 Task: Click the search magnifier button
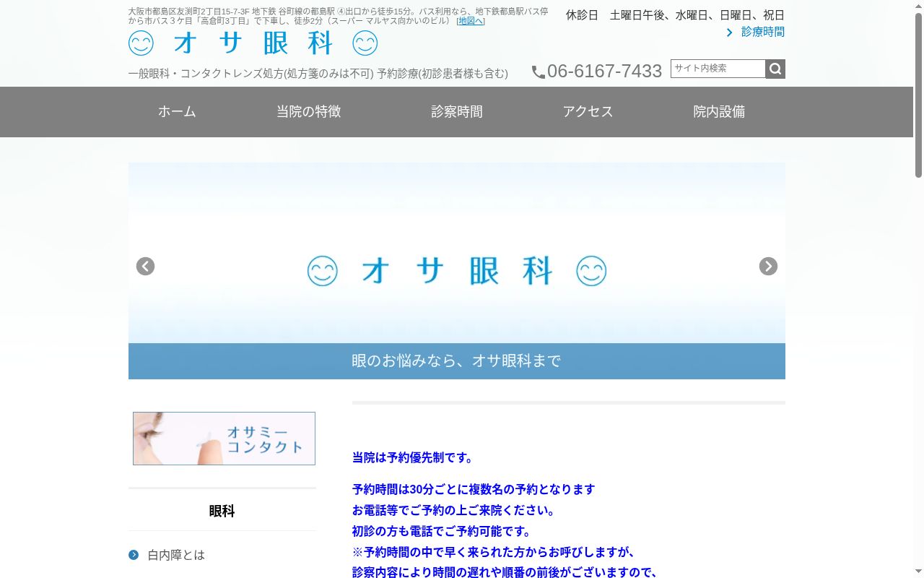click(x=775, y=69)
